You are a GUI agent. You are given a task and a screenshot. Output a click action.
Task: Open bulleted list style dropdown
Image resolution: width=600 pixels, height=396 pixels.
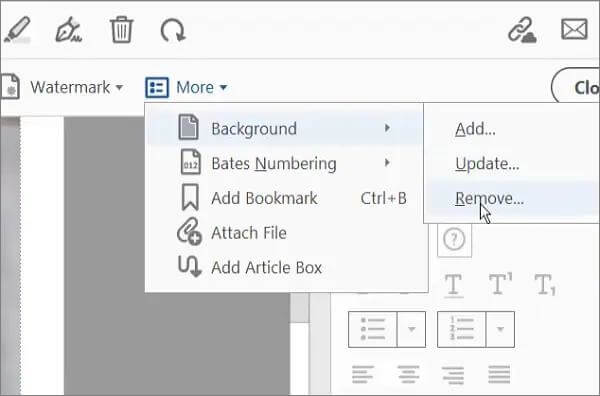411,329
